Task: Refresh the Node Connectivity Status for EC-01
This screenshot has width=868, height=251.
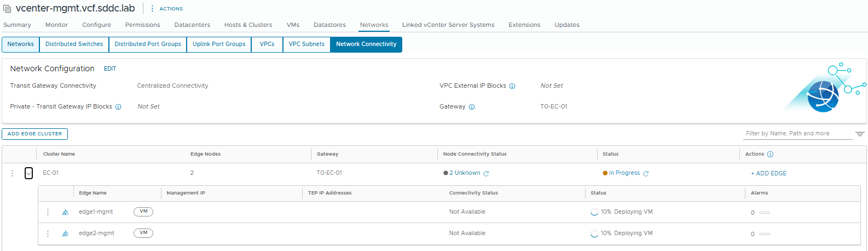Action: (486, 174)
